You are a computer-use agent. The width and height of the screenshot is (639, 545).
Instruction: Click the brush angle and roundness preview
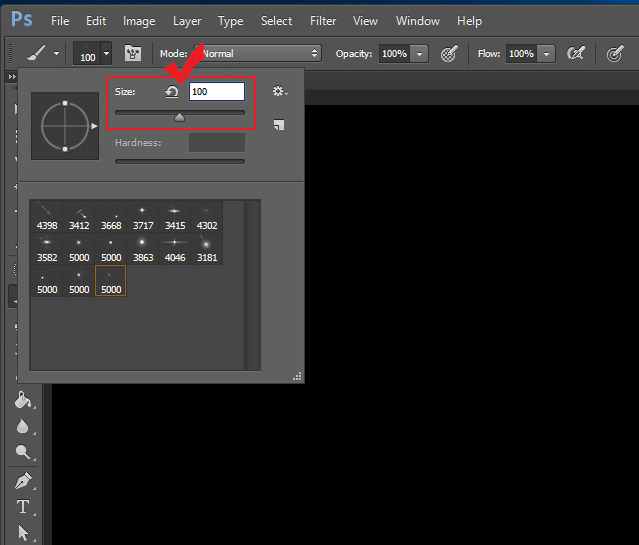click(x=65, y=126)
